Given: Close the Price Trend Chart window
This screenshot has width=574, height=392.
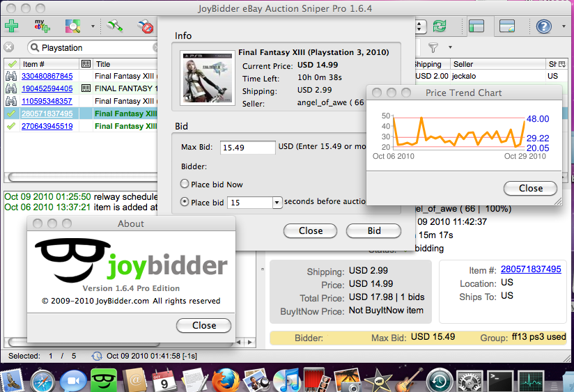Looking at the screenshot, I should pos(530,188).
